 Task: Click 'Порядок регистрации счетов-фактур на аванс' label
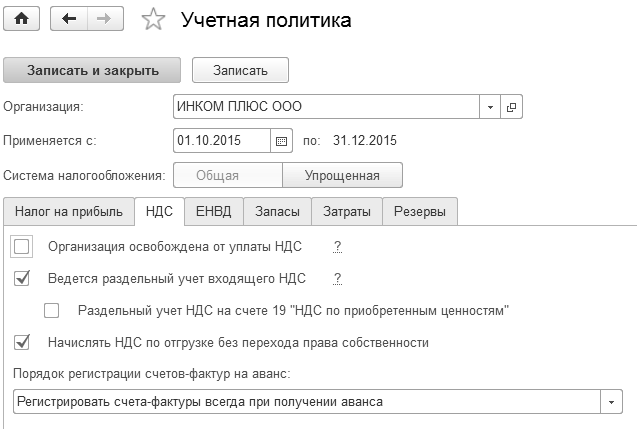pos(152,374)
